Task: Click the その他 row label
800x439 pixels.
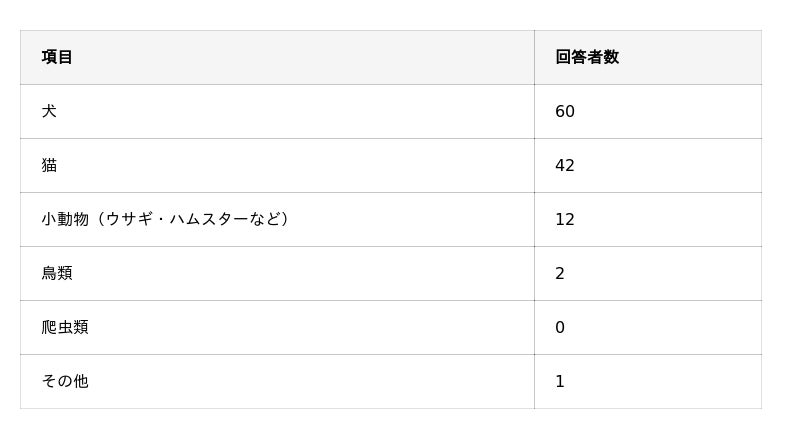Action: 65,381
